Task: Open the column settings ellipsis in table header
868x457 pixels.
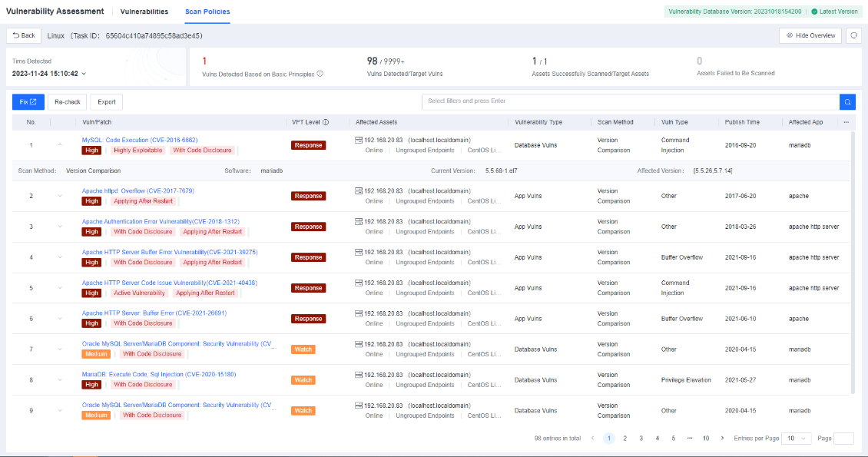Action: 846,122
